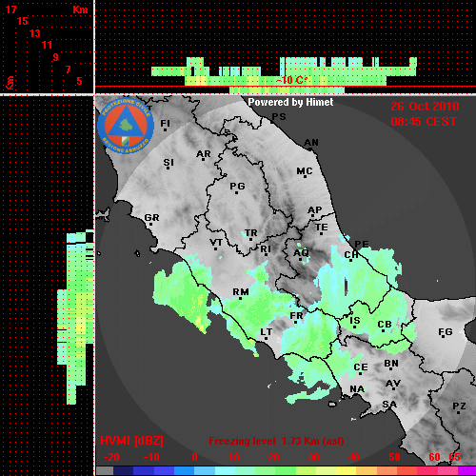Click the AV city label
This screenshot has width=476, height=476.
(x=393, y=384)
